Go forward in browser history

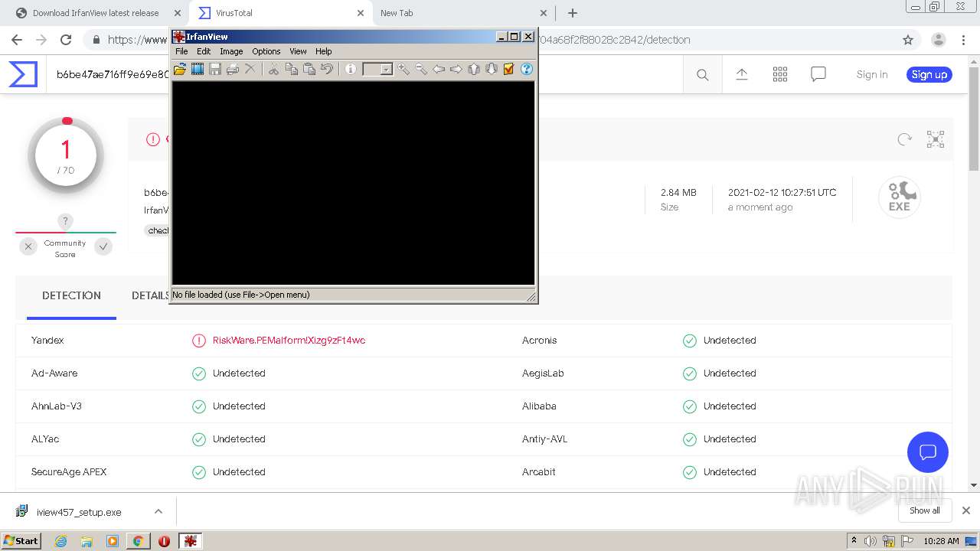coord(41,40)
